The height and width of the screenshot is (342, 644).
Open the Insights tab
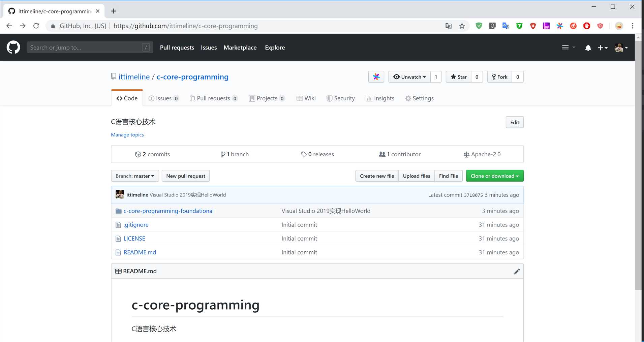(380, 98)
